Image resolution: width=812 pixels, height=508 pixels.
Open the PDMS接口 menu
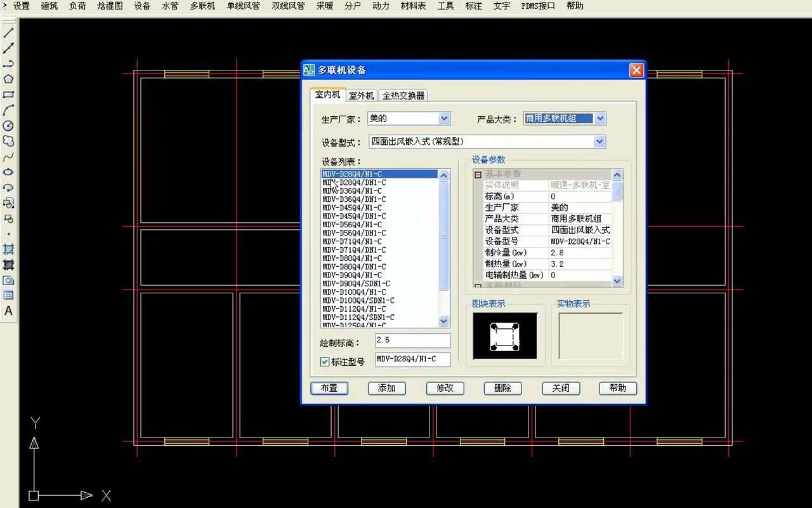538,6
